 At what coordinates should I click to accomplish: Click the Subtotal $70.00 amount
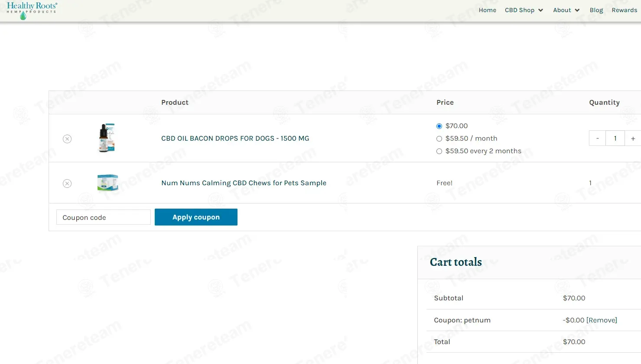(x=574, y=298)
